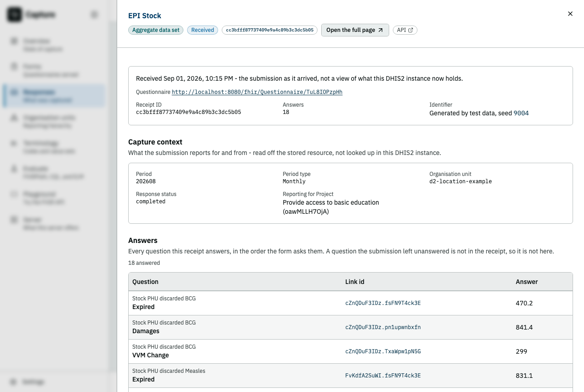Click the Capture context heading

pyautogui.click(x=155, y=142)
